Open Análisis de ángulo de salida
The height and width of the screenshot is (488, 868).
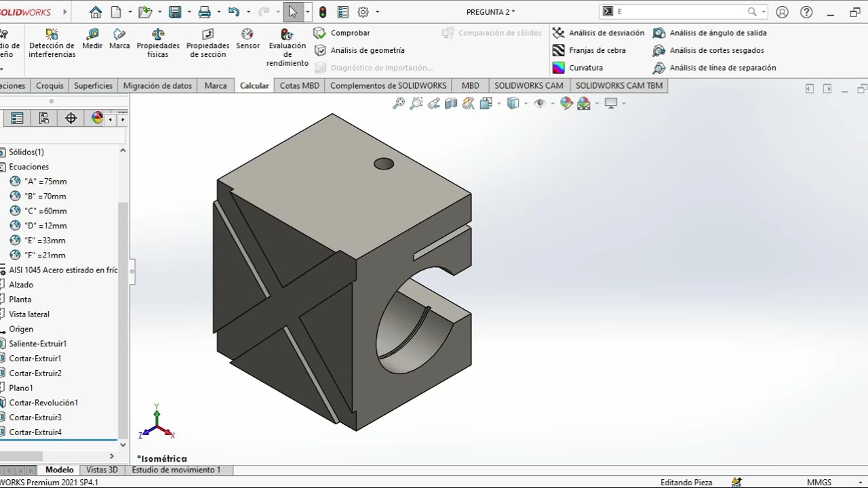coord(710,33)
